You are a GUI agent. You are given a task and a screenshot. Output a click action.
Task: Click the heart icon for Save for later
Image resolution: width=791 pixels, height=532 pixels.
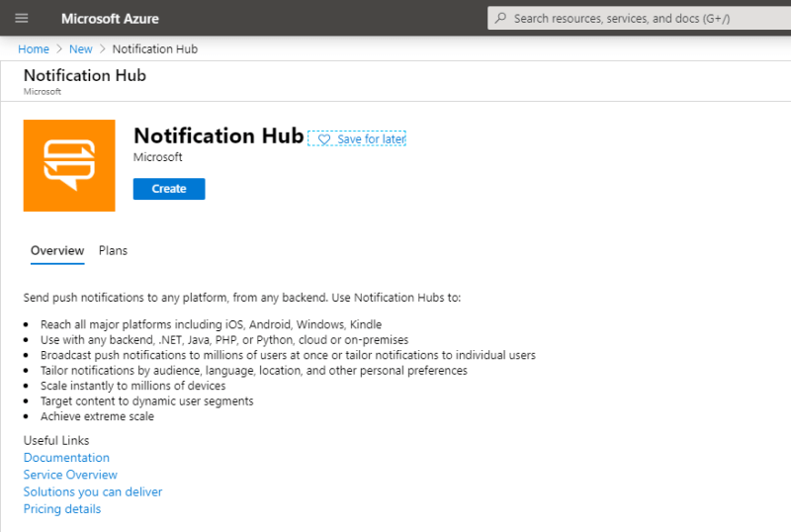(324, 139)
